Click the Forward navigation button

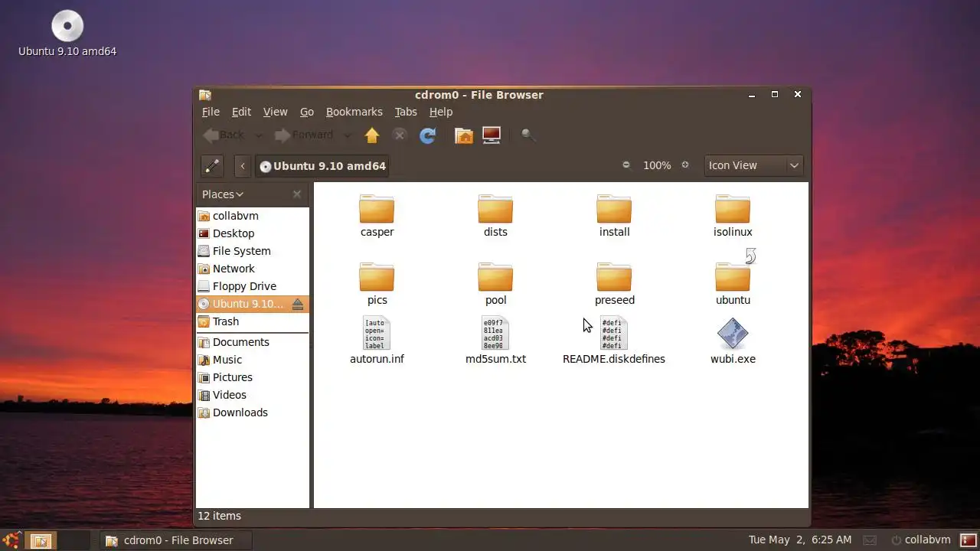pyautogui.click(x=305, y=135)
